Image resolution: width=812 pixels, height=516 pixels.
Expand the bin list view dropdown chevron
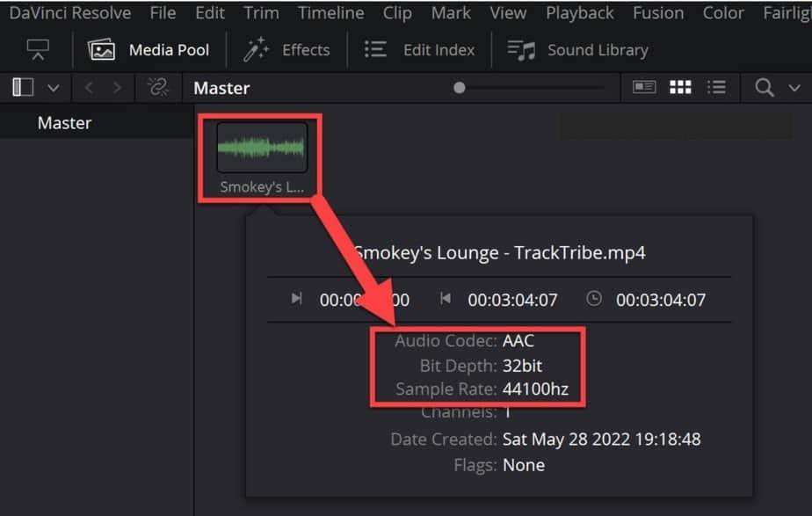pos(54,88)
